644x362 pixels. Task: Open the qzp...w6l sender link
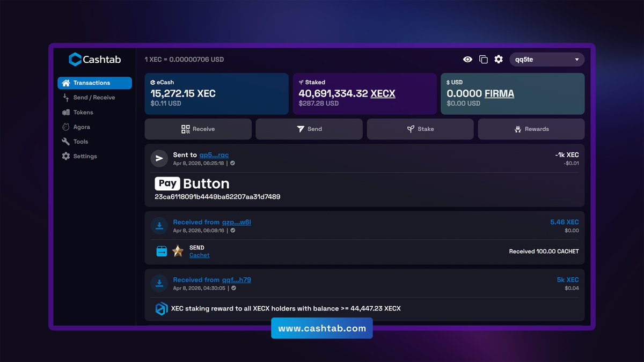click(x=237, y=222)
